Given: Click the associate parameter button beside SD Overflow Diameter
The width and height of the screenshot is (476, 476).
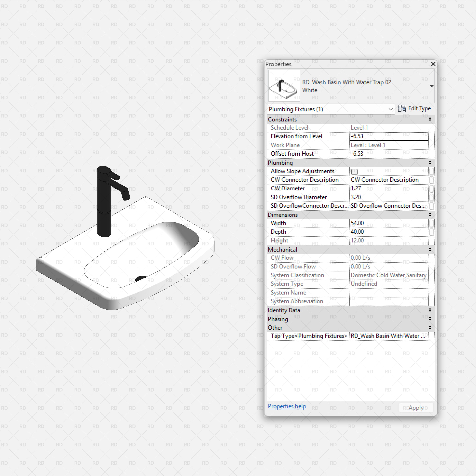Looking at the screenshot, I should 432,197.
